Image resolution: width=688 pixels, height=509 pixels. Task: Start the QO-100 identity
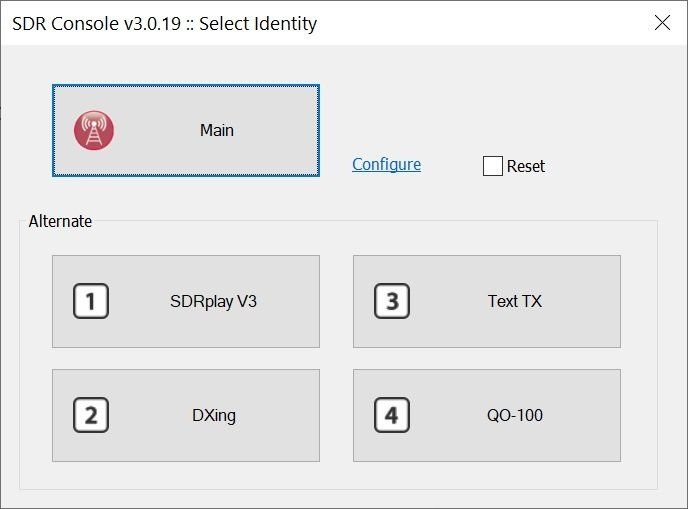point(487,415)
